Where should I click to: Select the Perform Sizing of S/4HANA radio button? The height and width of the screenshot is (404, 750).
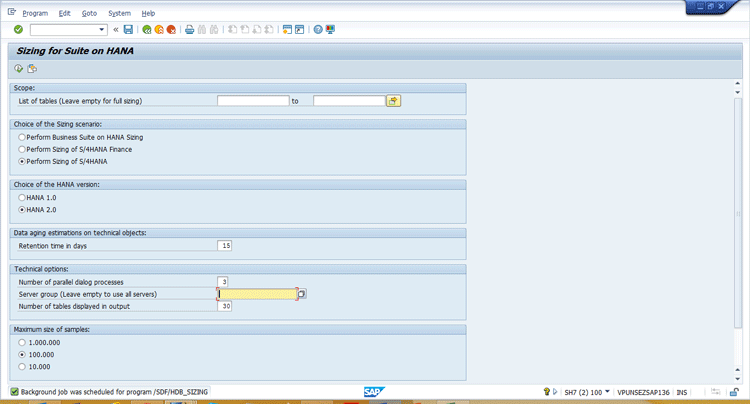(x=22, y=162)
